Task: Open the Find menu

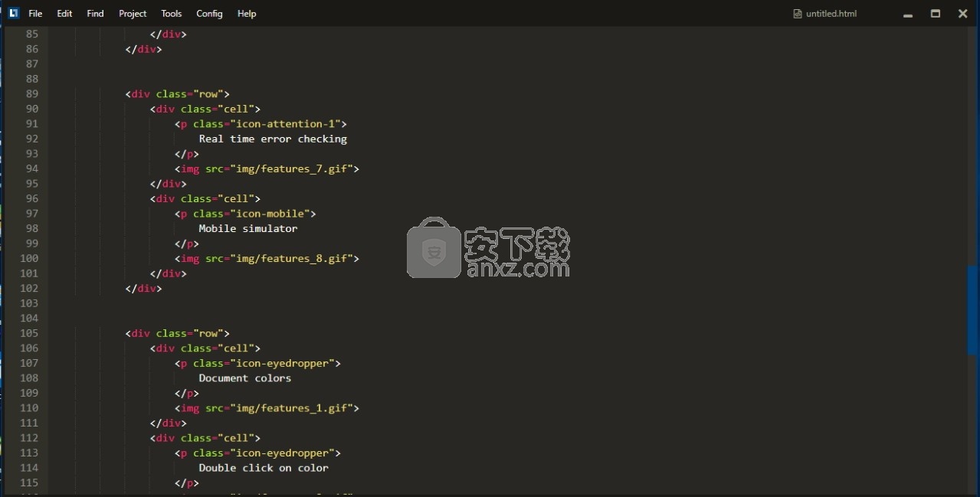Action: (95, 14)
